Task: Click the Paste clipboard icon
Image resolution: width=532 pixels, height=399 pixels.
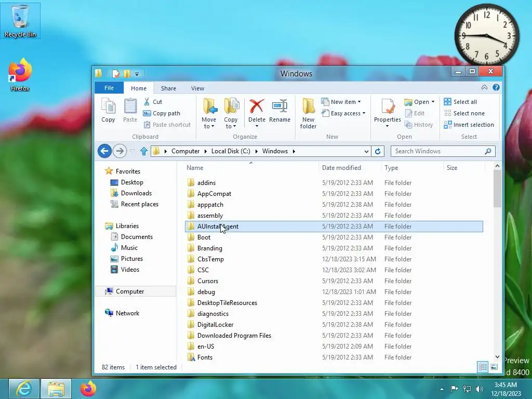Action: (x=130, y=110)
